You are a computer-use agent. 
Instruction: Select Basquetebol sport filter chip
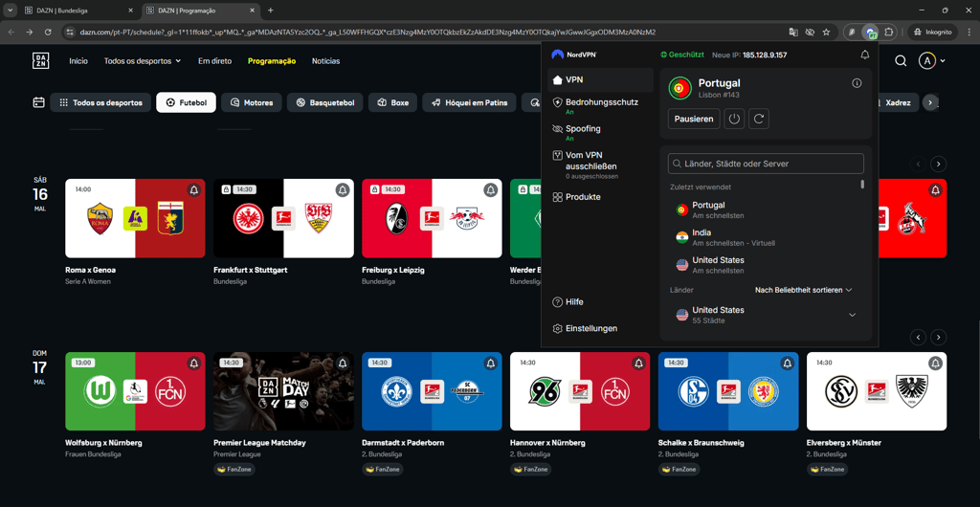(x=325, y=102)
